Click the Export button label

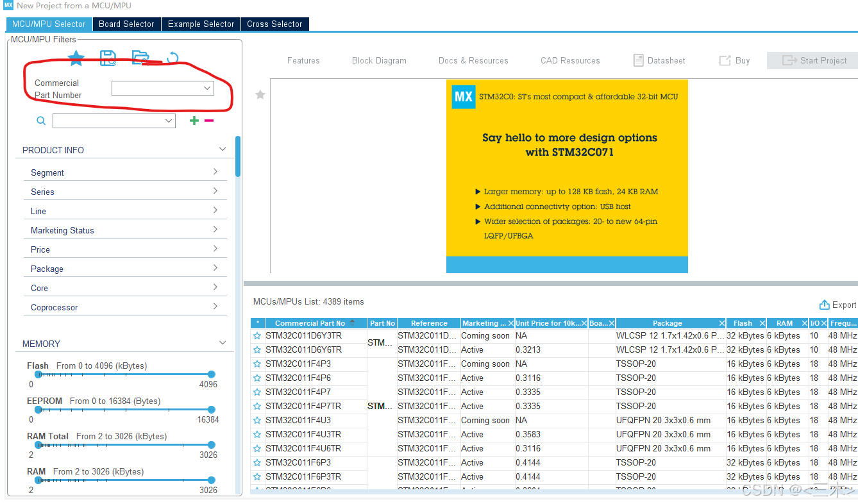[x=844, y=305]
